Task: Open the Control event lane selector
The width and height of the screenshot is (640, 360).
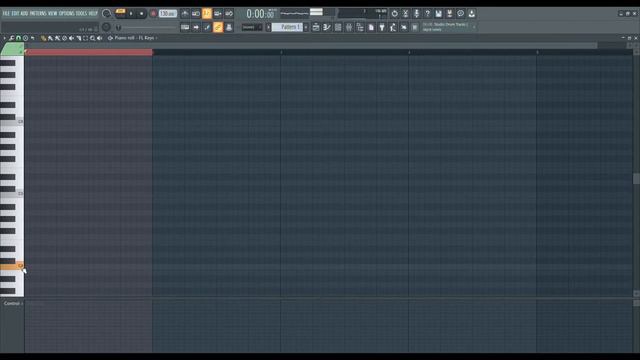Action: (12, 303)
